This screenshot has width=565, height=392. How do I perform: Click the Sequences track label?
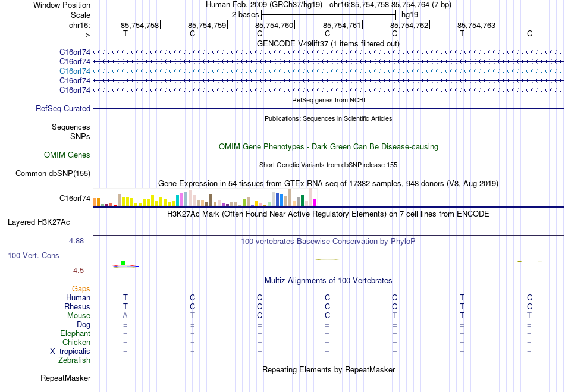[71, 127]
